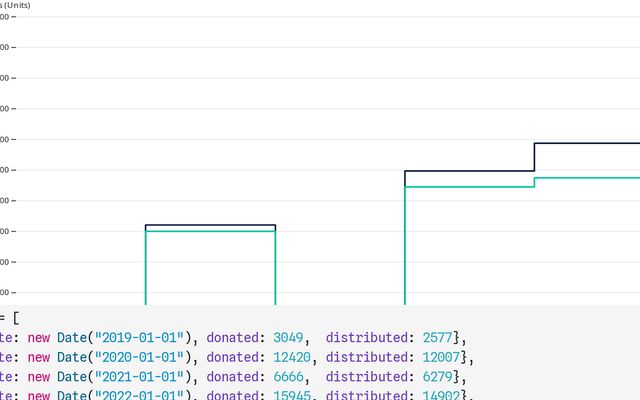Click the green line's lowest horizontal step
640x400 pixels.
(210, 231)
